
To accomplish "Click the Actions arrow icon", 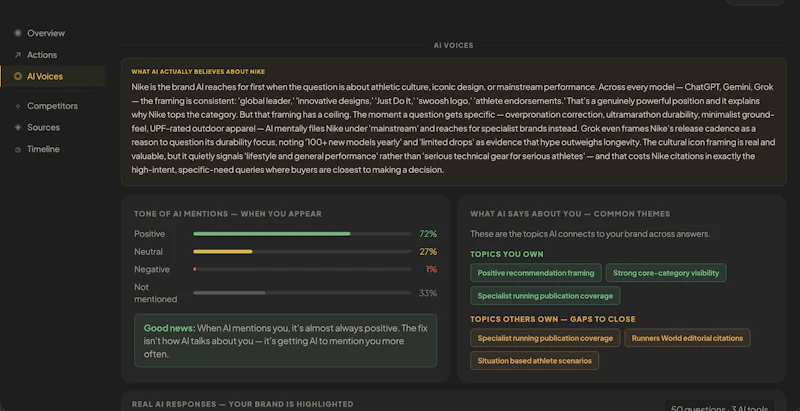I will pos(18,55).
